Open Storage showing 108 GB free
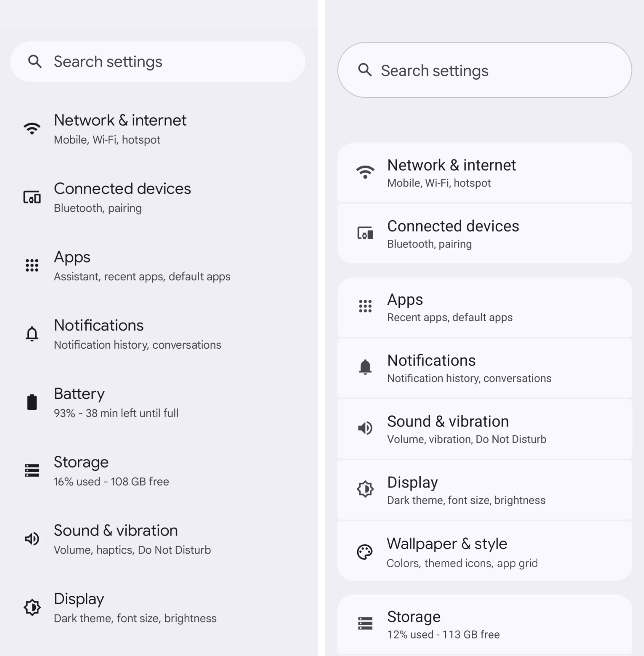The height and width of the screenshot is (656, 644). (111, 470)
